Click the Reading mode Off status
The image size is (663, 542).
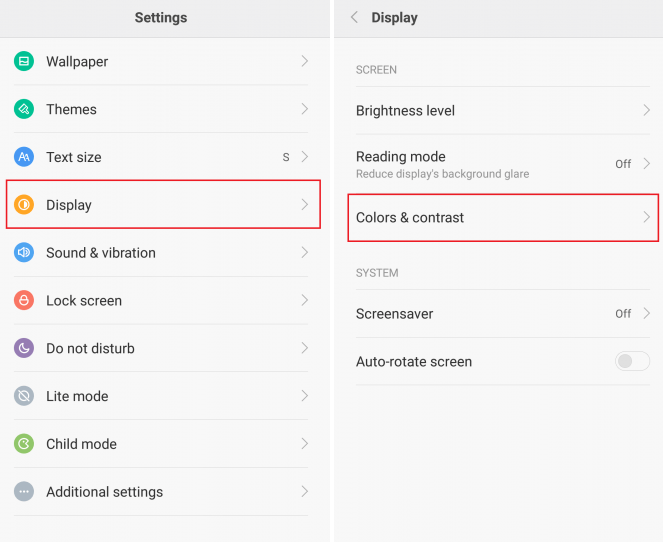[x=623, y=164]
